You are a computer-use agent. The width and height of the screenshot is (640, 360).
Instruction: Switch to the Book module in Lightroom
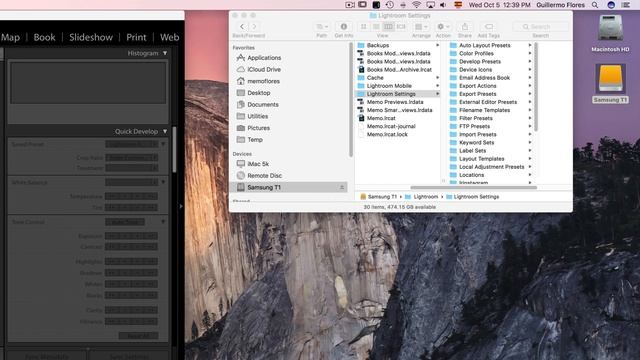(44, 38)
